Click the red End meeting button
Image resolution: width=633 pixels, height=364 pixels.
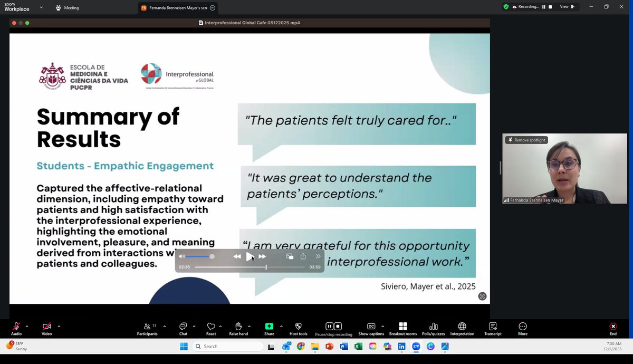pyautogui.click(x=613, y=329)
